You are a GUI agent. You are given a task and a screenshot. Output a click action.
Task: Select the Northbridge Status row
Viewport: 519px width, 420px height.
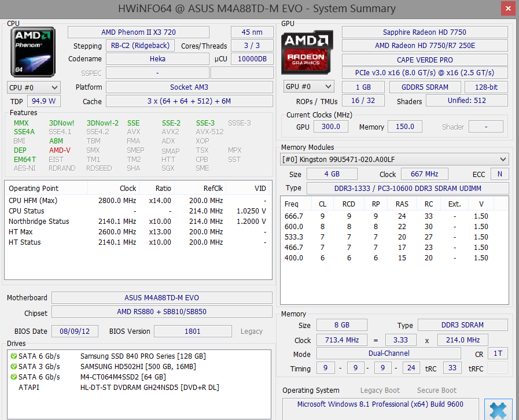(138, 222)
